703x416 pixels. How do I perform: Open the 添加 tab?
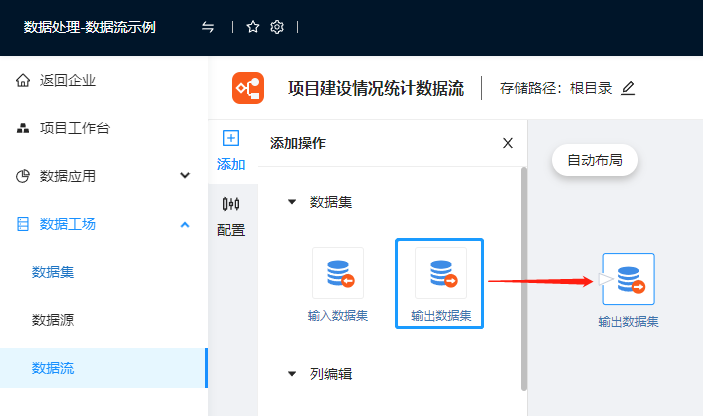tap(231, 150)
